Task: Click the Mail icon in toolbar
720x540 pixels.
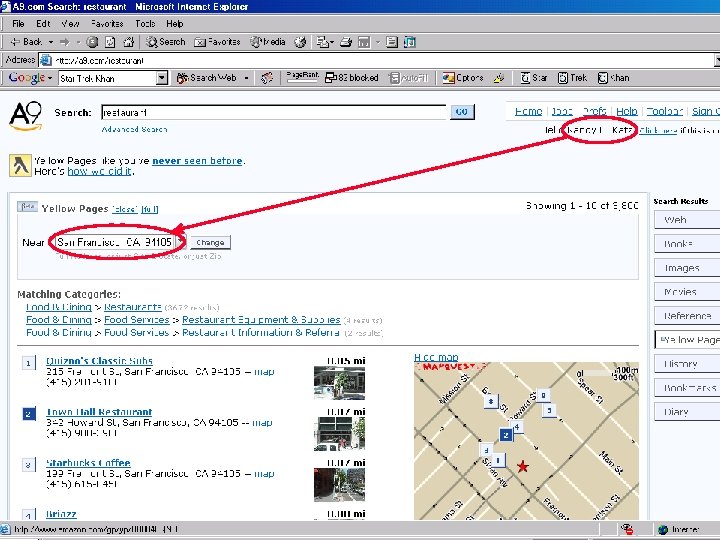Action: (323, 42)
